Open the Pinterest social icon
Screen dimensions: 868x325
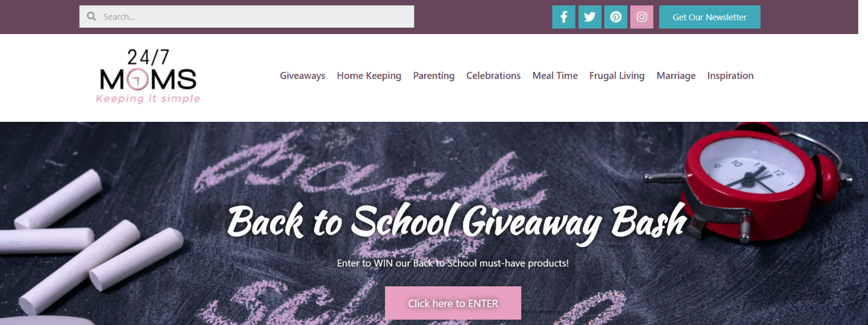(616, 17)
